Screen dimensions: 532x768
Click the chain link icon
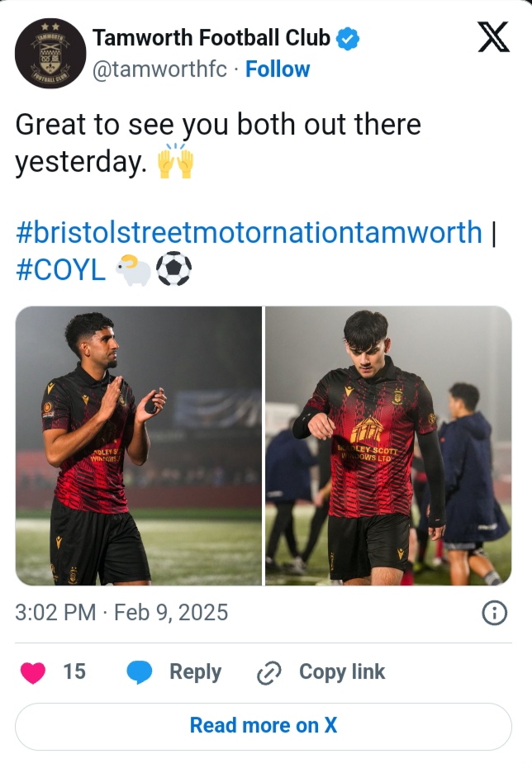tap(270, 674)
